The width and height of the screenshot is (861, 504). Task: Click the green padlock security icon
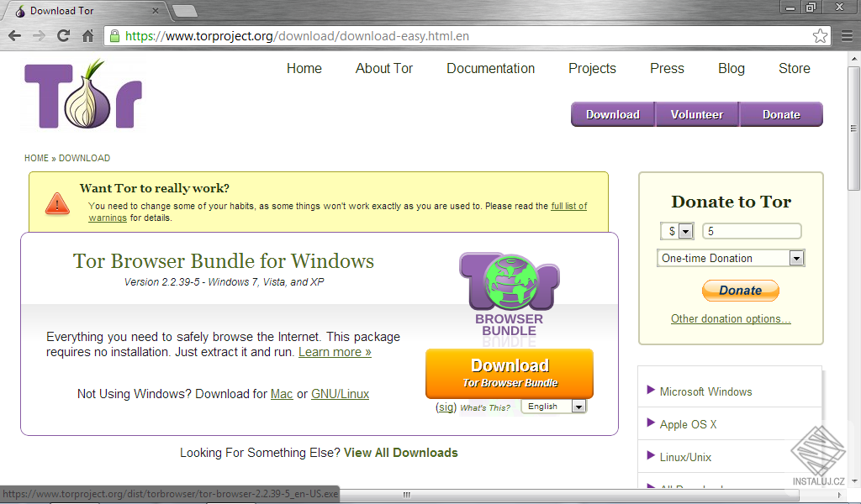click(114, 36)
